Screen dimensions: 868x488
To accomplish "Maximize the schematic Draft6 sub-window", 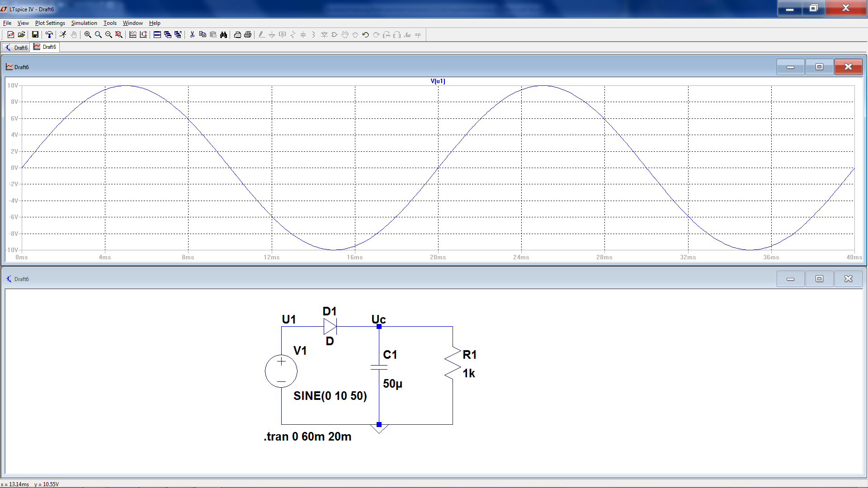I will click(x=819, y=279).
